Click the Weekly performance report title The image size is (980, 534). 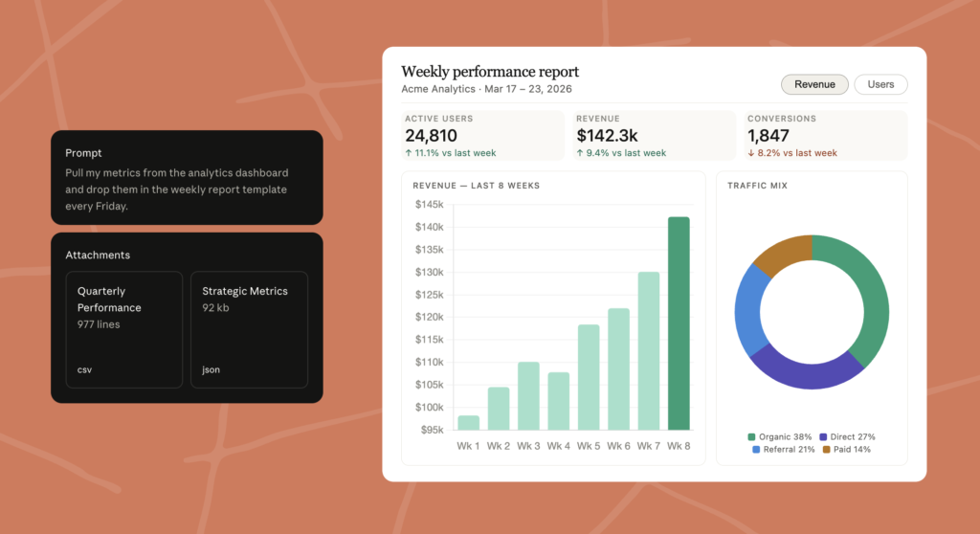490,72
